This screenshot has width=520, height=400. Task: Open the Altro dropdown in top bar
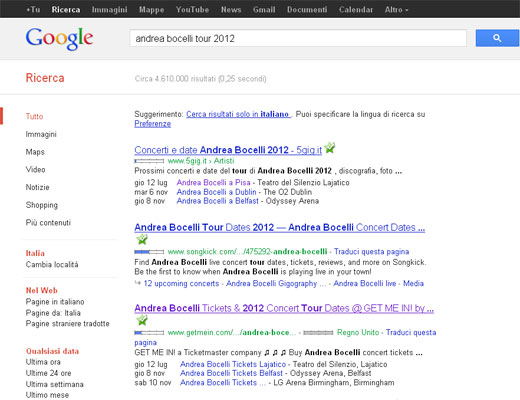[x=396, y=10]
